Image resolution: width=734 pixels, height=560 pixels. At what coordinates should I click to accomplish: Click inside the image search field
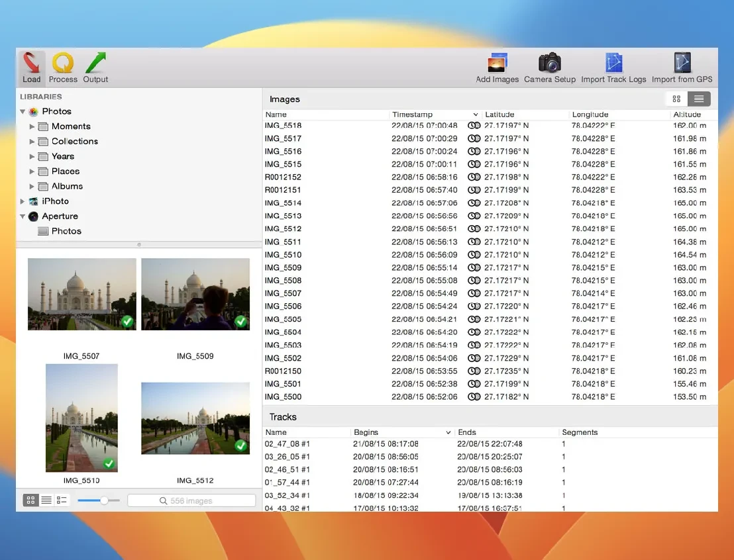click(191, 500)
